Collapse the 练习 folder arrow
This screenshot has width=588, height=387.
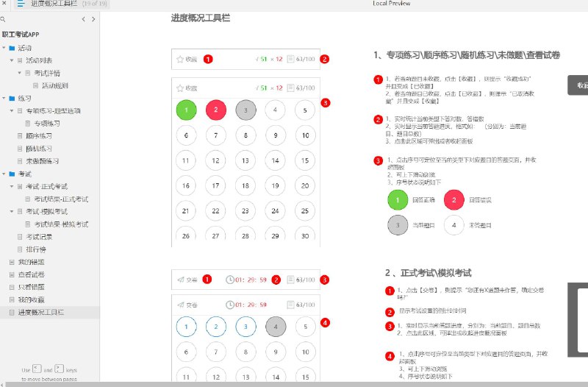[4, 99]
